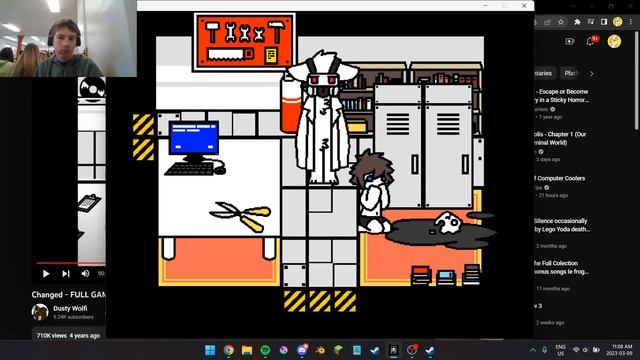Open the volume tray icon
This screenshot has width=640, height=360.
click(x=585, y=350)
